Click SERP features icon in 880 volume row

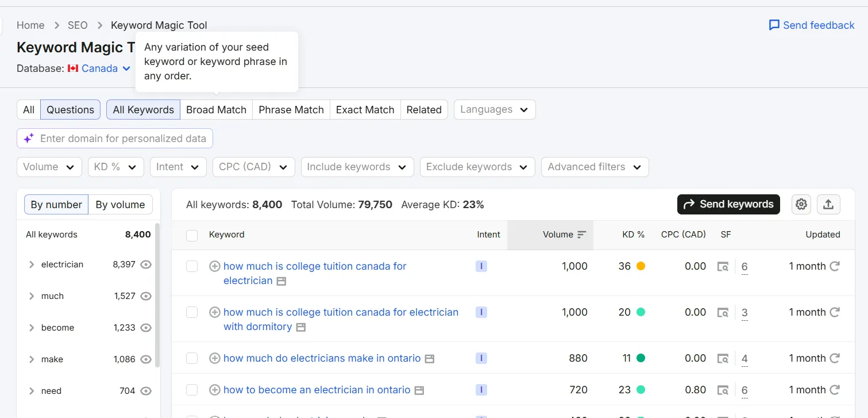pyautogui.click(x=723, y=359)
